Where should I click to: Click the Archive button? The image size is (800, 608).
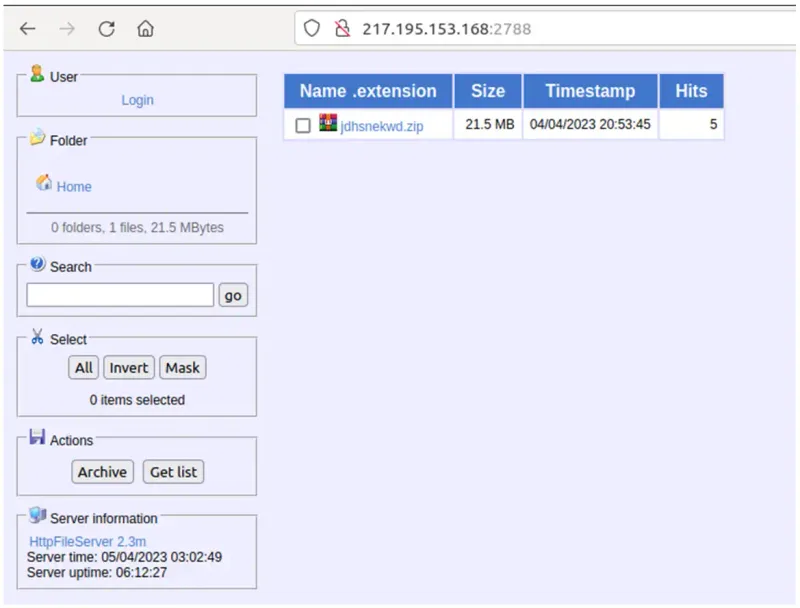pyautogui.click(x=103, y=472)
